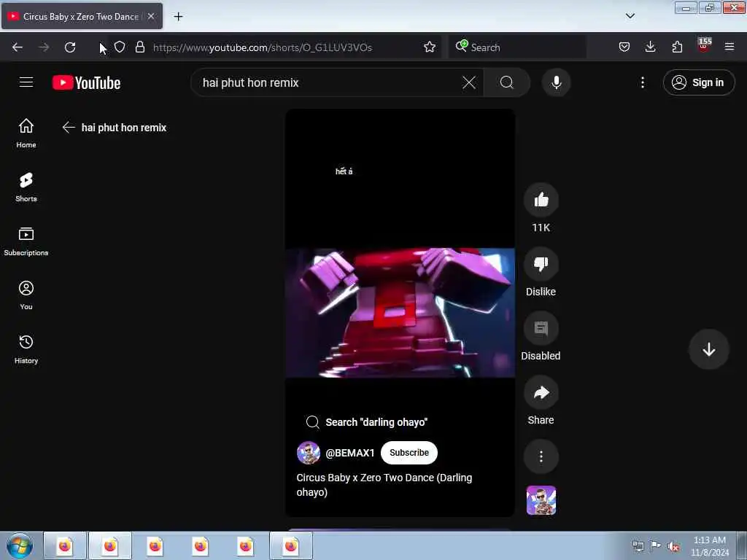The image size is (747, 560).
Task: Click the Firefox Search field
Action: coord(517,47)
